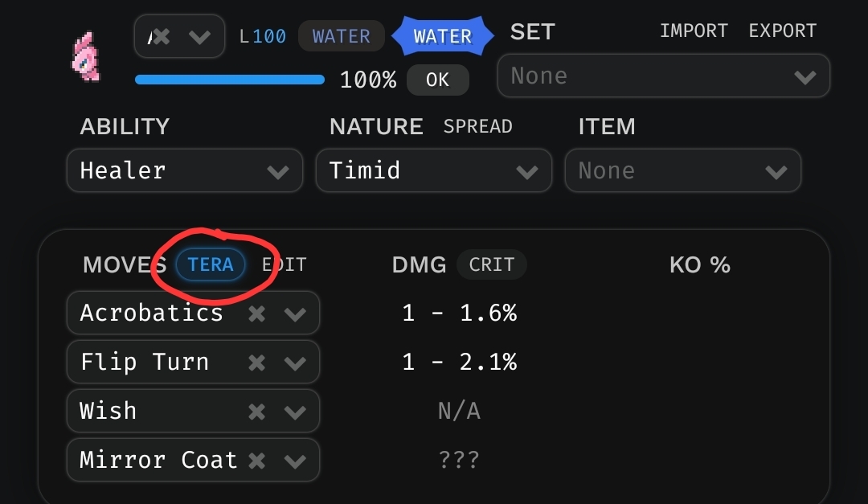The height and width of the screenshot is (504, 868).
Task: Clear the Flip Turn move X icon
Action: (x=256, y=363)
